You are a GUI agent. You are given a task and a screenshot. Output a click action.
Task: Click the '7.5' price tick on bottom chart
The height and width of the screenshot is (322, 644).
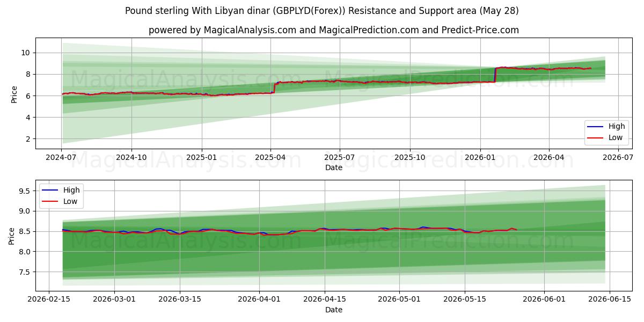click(x=24, y=272)
